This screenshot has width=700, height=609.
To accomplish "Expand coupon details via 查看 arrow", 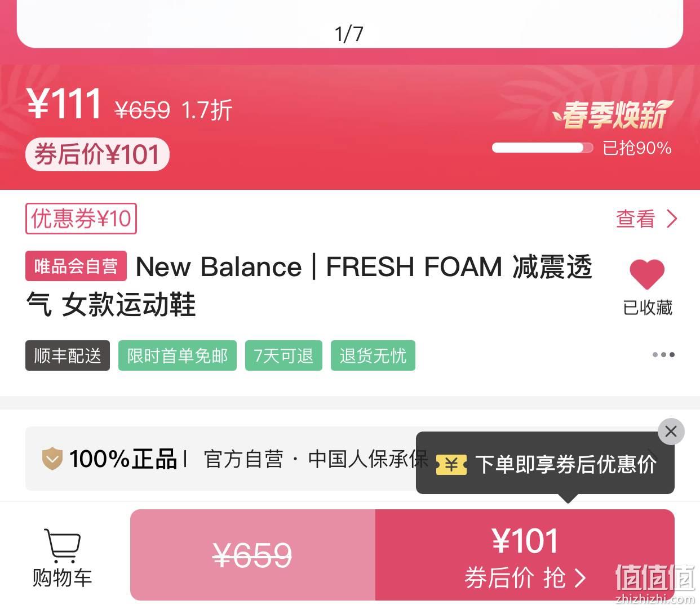I will click(646, 219).
